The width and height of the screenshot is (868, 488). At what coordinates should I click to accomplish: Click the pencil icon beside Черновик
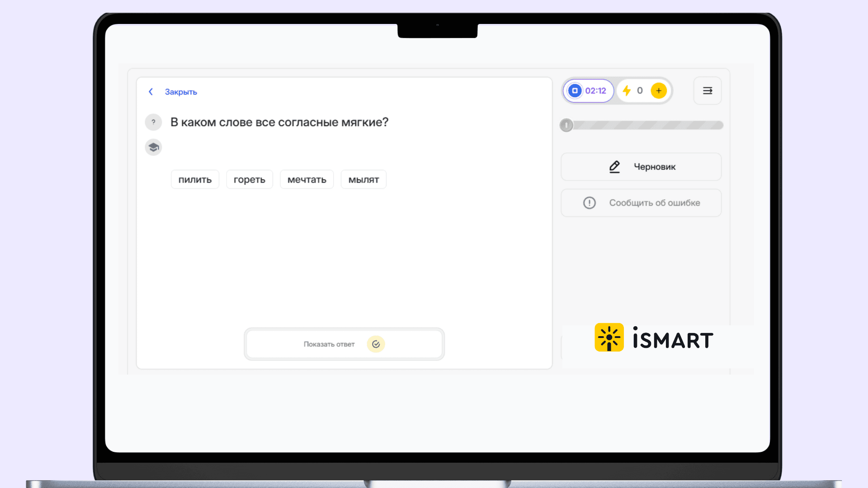614,167
